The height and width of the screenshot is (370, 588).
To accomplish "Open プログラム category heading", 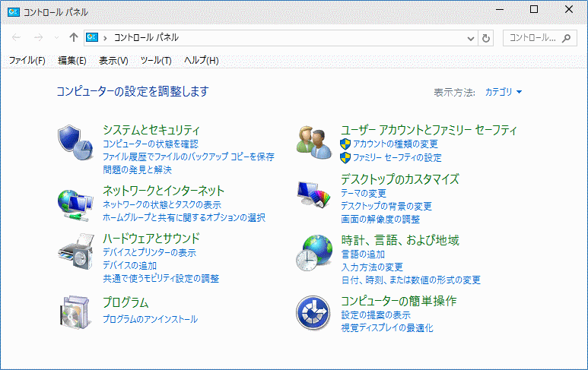I will coord(126,302).
